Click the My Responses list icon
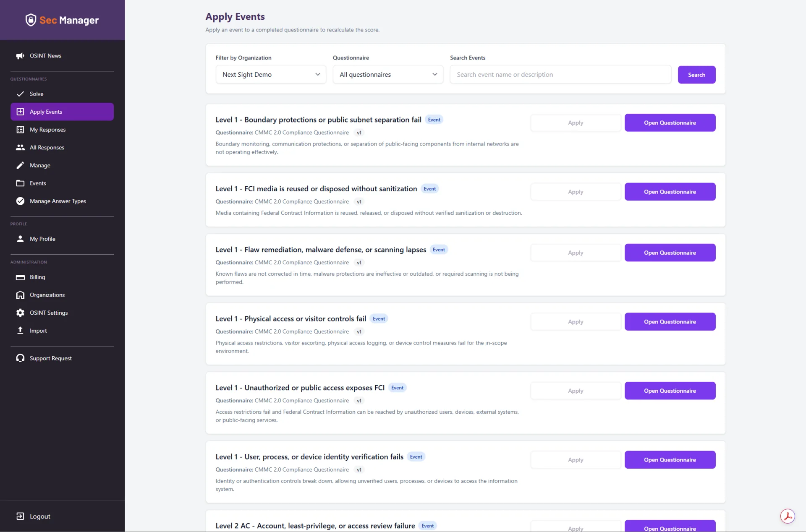806x532 pixels. [x=20, y=130]
